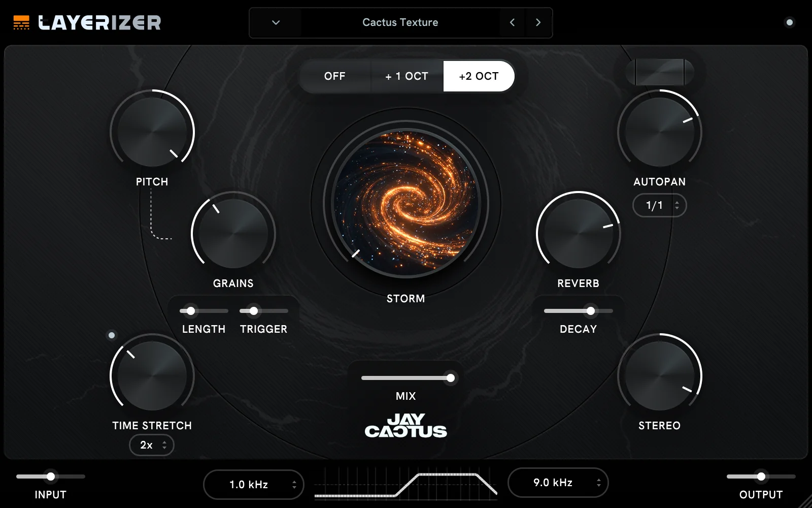Click the AUTOPAN knob
This screenshot has height=508, width=812.
point(660,132)
